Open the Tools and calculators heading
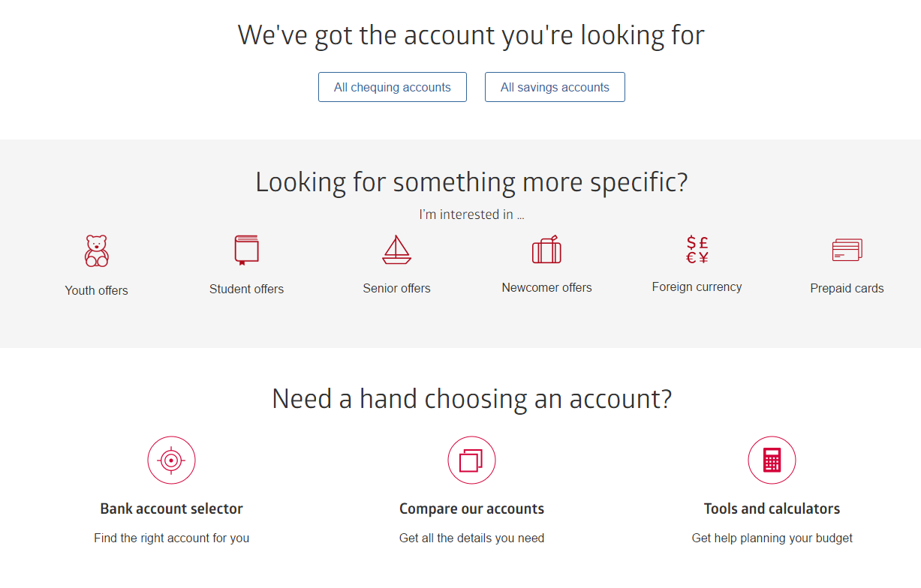The height and width of the screenshot is (588, 921). [772, 508]
